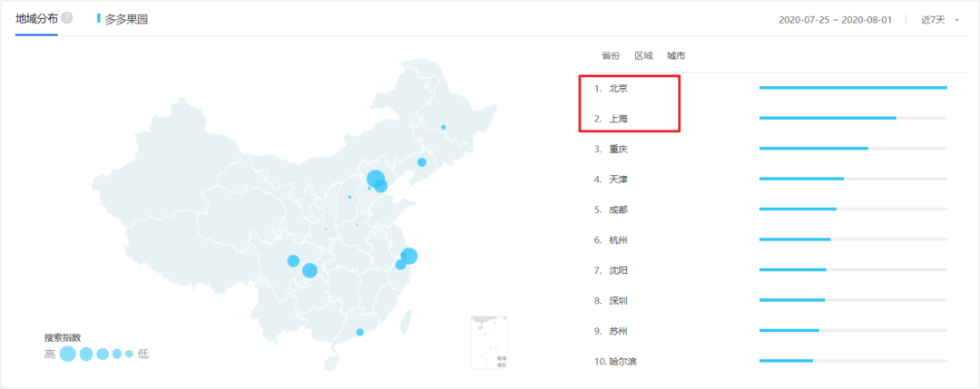Click 上海 in the ranking list

pos(618,118)
